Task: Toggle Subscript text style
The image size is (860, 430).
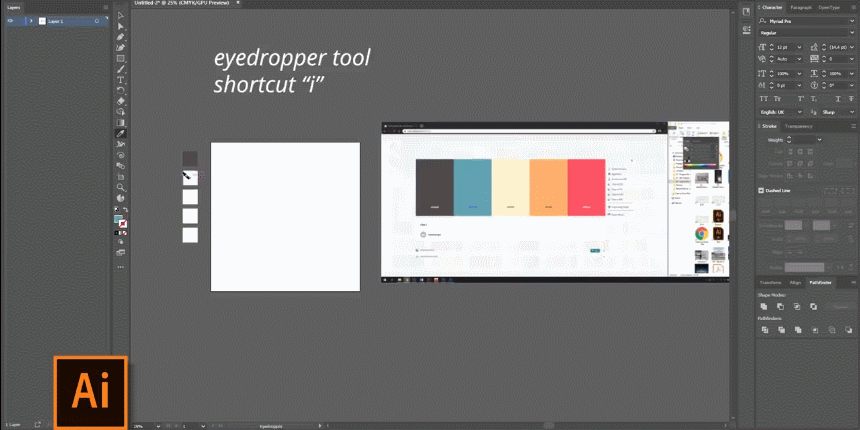Action: (814, 99)
